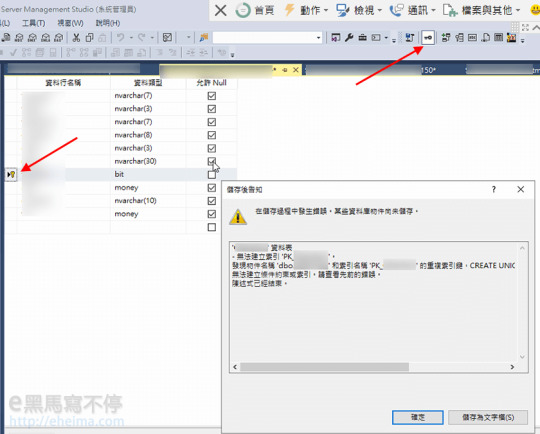Open Table Designer toolbar overflow options
This screenshot has width=540, height=434.
coord(523,41)
